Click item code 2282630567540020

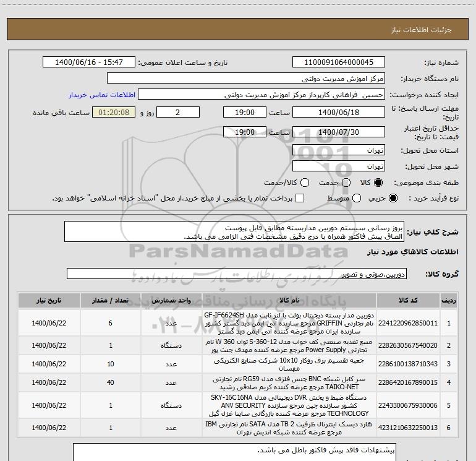pyautogui.click(x=408, y=345)
